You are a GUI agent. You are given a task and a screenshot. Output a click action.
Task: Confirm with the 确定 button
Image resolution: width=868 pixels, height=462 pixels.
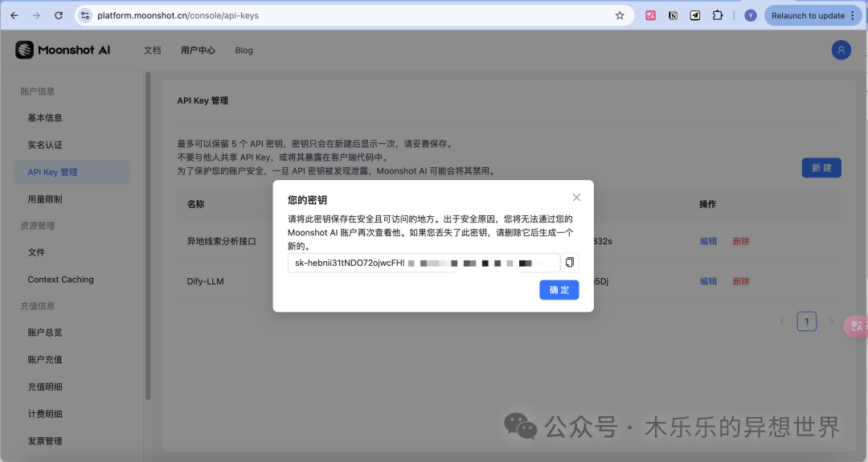[x=559, y=290]
